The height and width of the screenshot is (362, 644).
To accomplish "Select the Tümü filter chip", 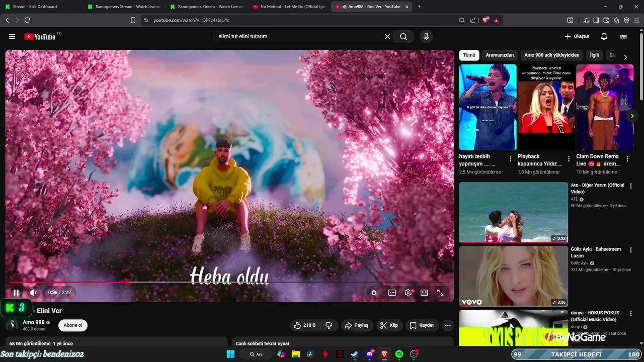I will pos(469,55).
